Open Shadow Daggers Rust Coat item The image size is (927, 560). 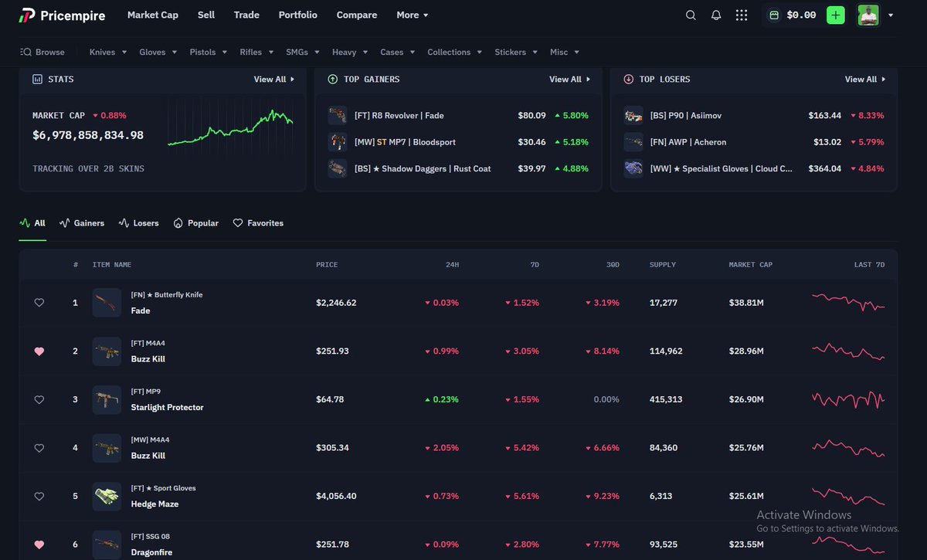coord(458,168)
